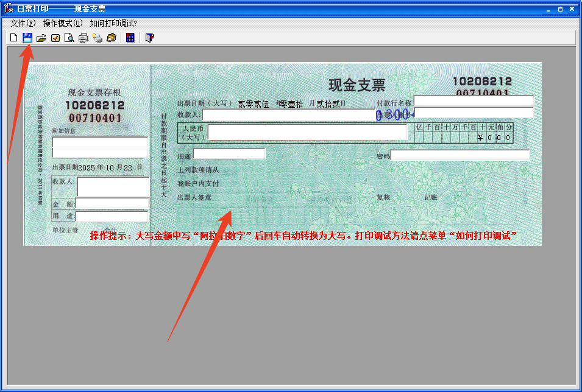This screenshot has width=582, height=392.
Task: Click the 出票人账号 field
Action: point(474,113)
